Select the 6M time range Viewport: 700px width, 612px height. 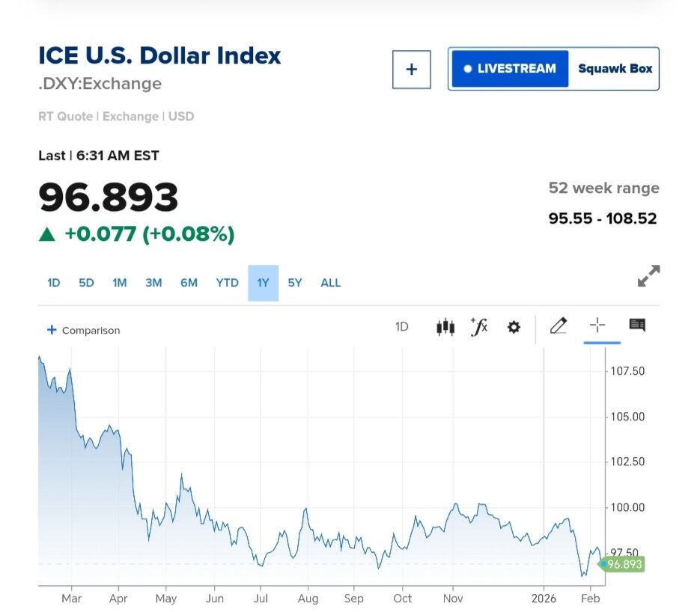189,283
